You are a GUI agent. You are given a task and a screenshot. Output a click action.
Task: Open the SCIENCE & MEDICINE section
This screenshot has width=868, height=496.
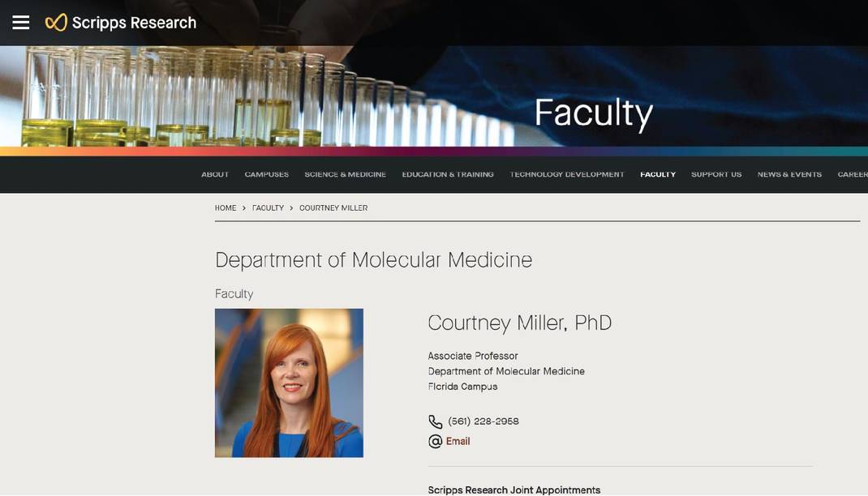click(346, 173)
